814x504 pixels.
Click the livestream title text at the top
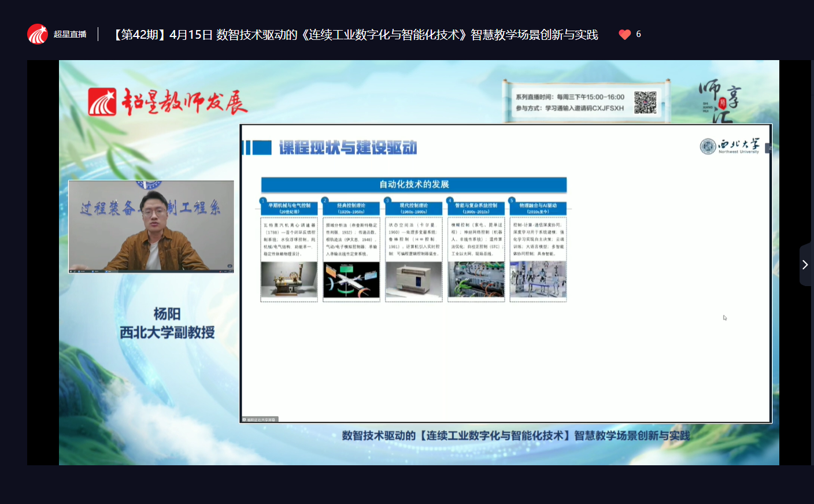[x=354, y=35]
